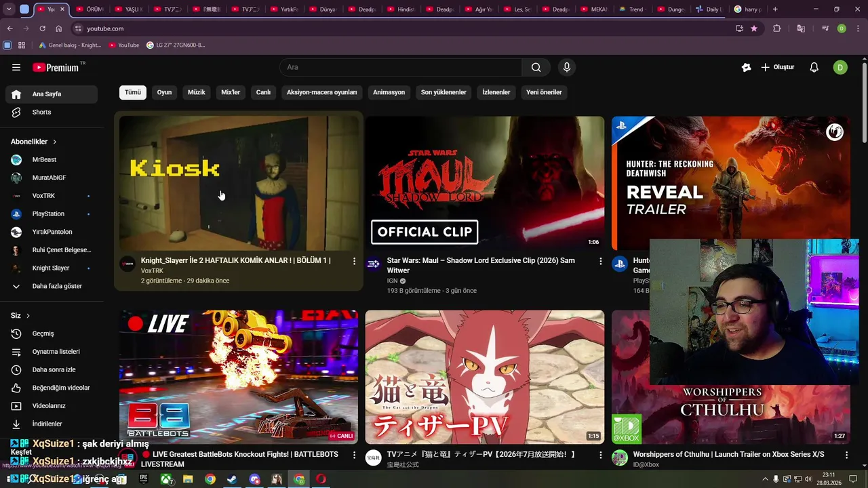The image size is (868, 488).
Task: Open Geçmiş history in sidebar
Action: [x=52, y=333]
